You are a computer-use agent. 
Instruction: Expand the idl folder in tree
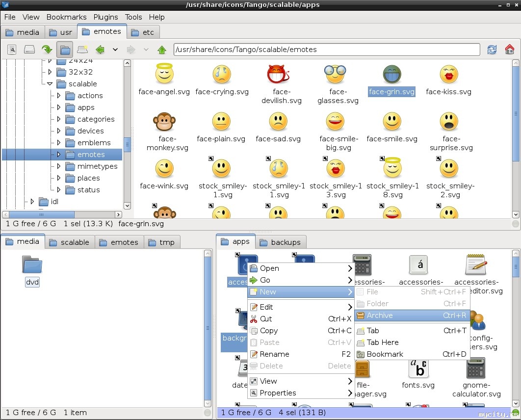click(x=32, y=202)
